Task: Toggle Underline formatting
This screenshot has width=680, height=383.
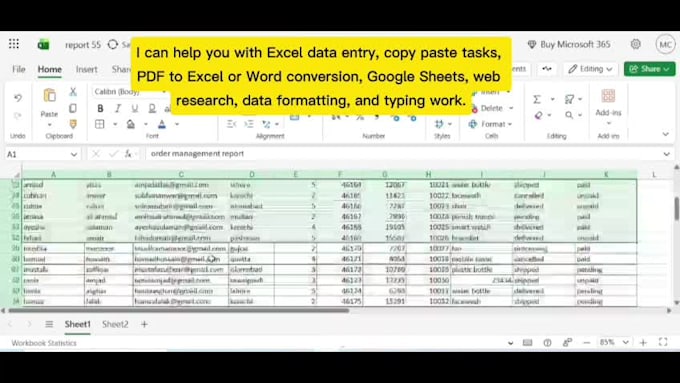Action: pos(135,108)
